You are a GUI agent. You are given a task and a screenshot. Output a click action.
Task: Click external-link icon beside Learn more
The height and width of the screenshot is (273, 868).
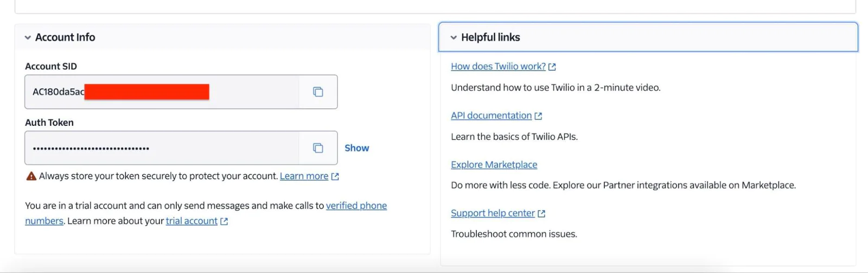(x=335, y=176)
